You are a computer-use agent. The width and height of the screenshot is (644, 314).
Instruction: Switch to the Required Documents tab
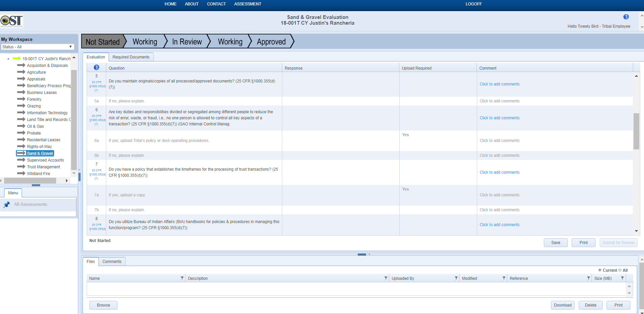[131, 57]
